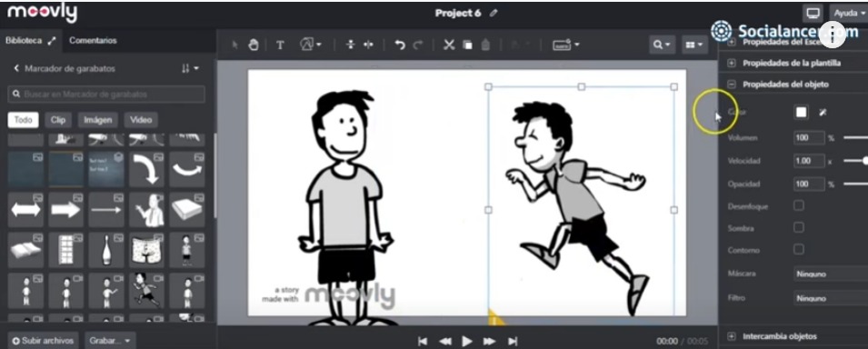This screenshot has height=349, width=868.
Task: Collapse Propiedades del objeto section
Action: coord(732,85)
